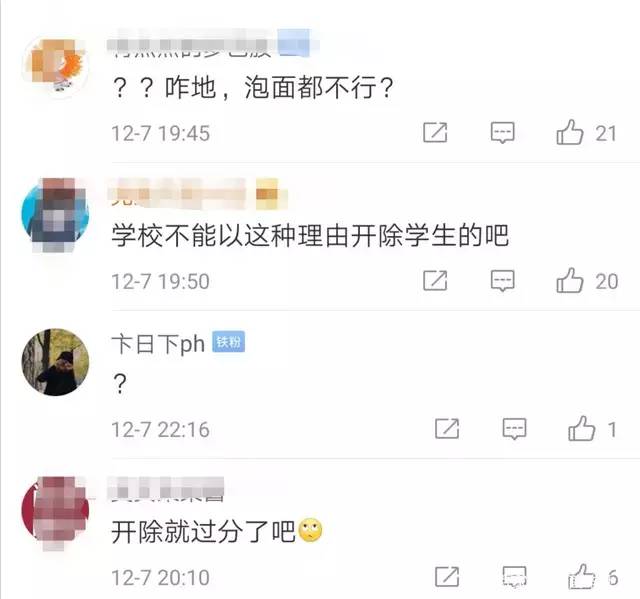Open the second commenter's blue avatar
This screenshot has width=640, height=599.
pos(55,214)
